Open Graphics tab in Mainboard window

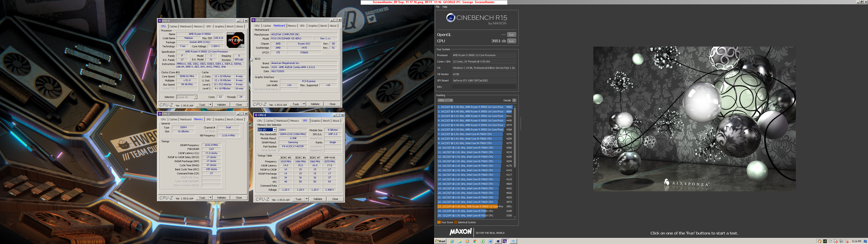point(313,26)
